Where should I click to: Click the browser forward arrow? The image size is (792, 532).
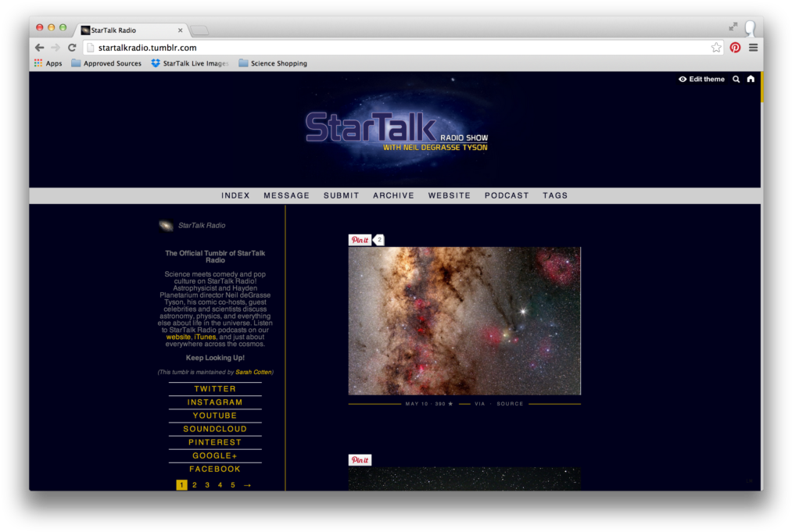(x=56, y=48)
